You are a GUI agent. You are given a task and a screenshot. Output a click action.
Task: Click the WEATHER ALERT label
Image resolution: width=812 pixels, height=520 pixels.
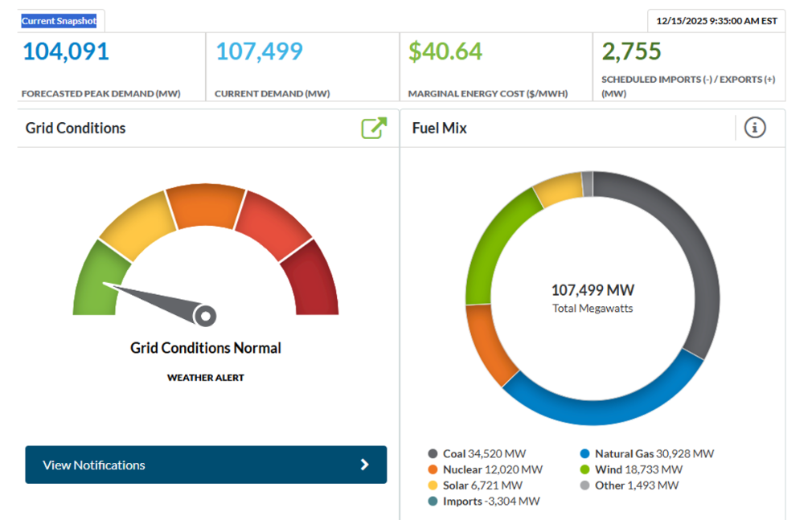click(206, 377)
